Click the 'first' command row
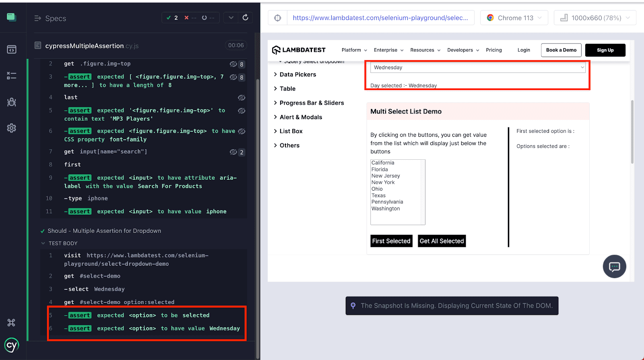Image resolution: width=644 pixels, height=360 pixels. click(144, 165)
